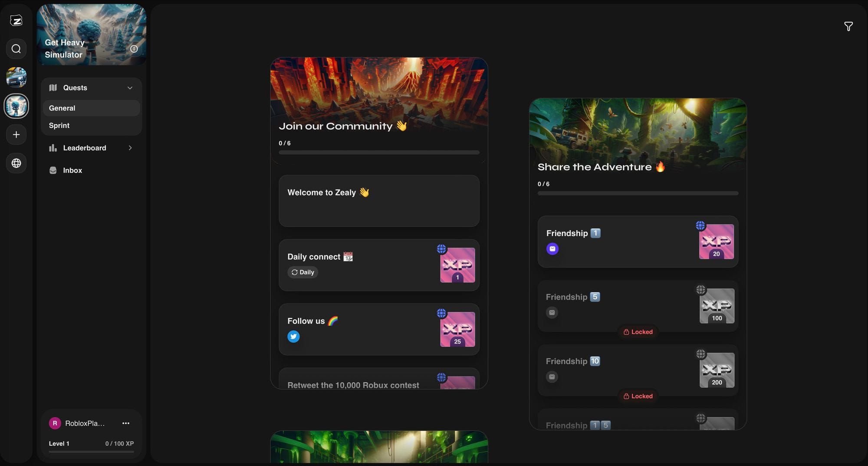Viewport: 868px width, 466px height.
Task: Click the Quests map icon
Action: tap(53, 88)
